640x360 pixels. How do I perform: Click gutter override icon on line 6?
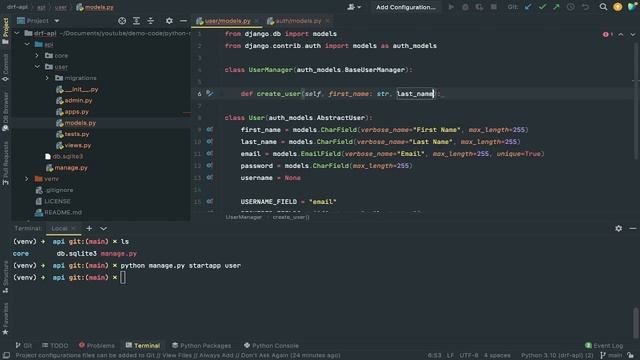pyautogui.click(x=209, y=93)
